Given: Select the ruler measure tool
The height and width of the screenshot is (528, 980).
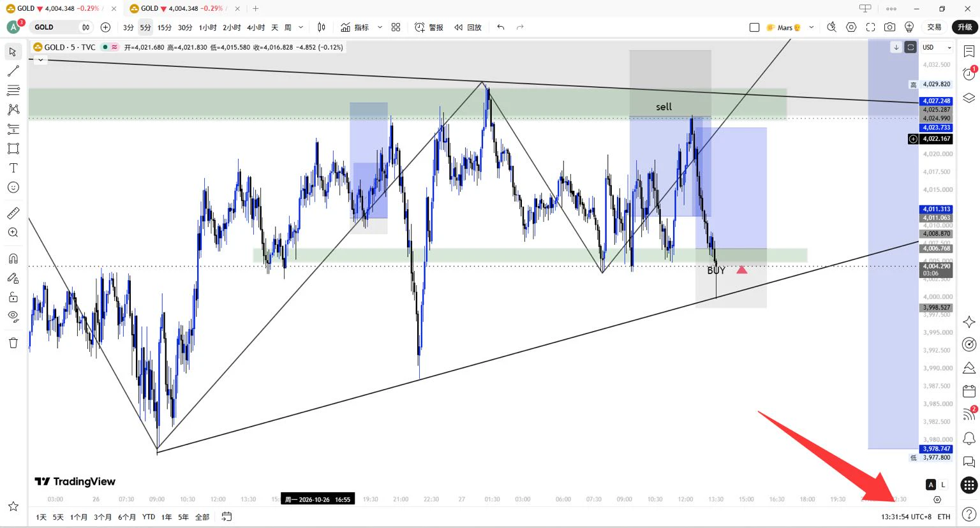Looking at the screenshot, I should (x=13, y=213).
